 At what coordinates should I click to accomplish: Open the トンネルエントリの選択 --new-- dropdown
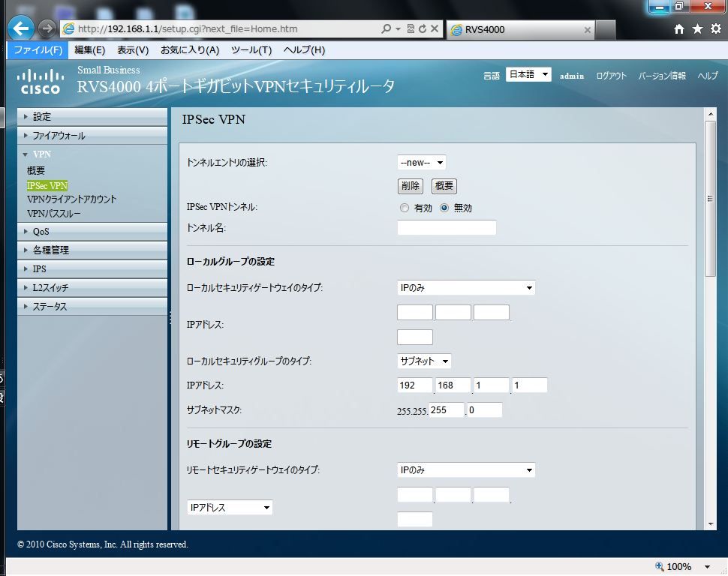[x=422, y=163]
